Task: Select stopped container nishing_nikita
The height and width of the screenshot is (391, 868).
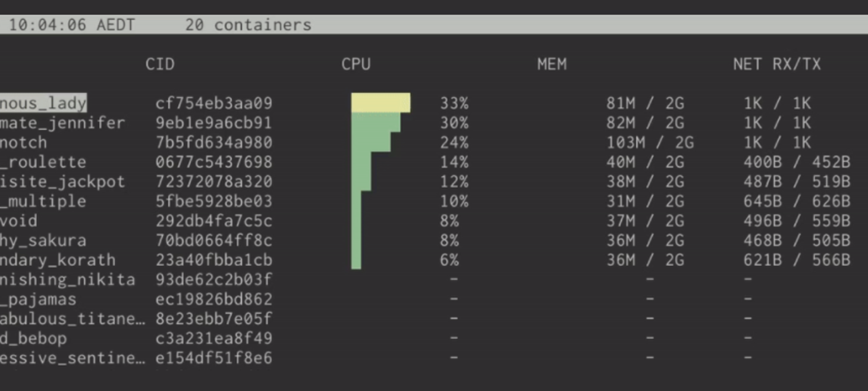Action: click(x=67, y=280)
